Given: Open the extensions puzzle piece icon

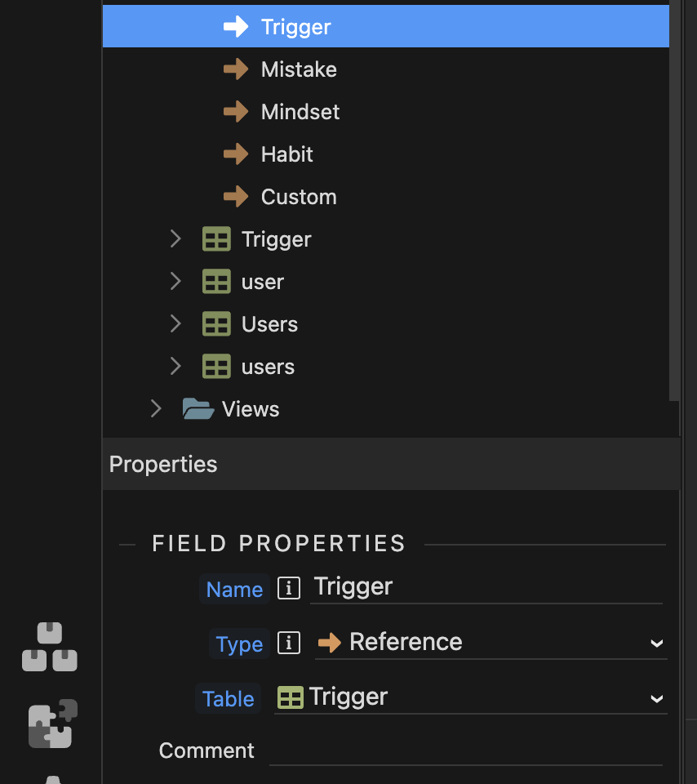Looking at the screenshot, I should [x=53, y=724].
